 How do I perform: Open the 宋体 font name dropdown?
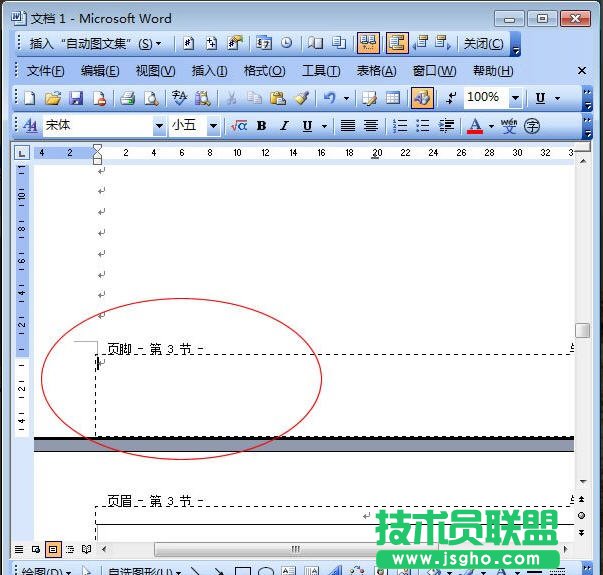coord(159,126)
